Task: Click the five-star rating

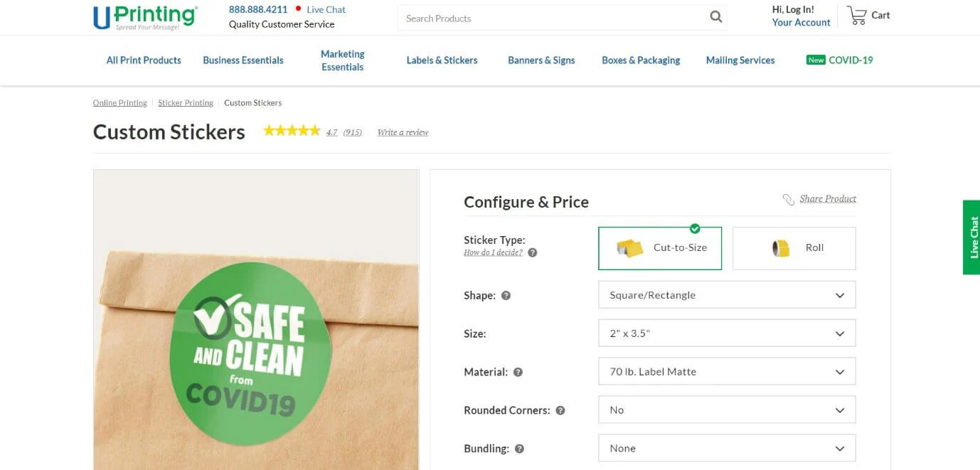Action: (292, 131)
